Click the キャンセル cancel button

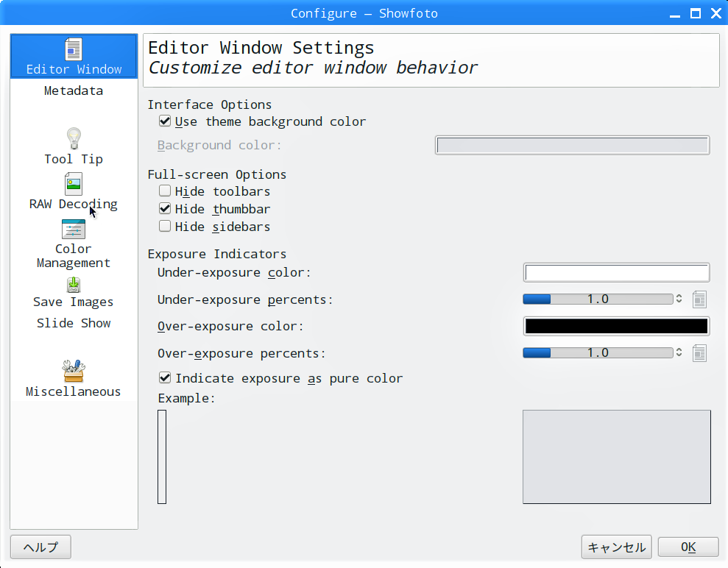617,547
